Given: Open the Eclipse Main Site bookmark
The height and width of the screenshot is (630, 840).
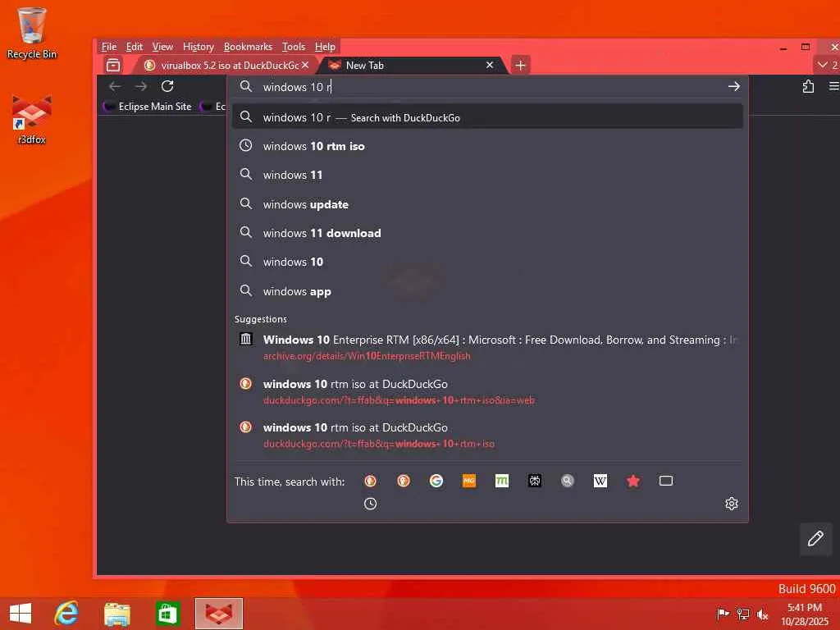Looking at the screenshot, I should click(148, 106).
